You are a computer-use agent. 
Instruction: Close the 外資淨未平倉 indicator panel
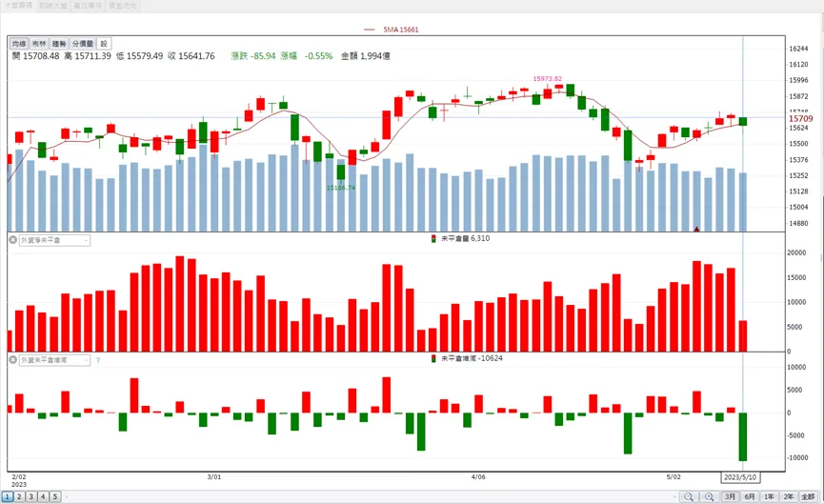pos(13,240)
